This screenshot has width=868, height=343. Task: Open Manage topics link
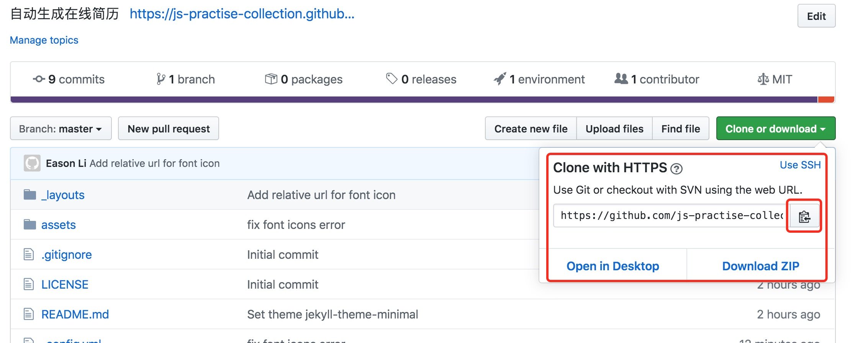click(44, 40)
